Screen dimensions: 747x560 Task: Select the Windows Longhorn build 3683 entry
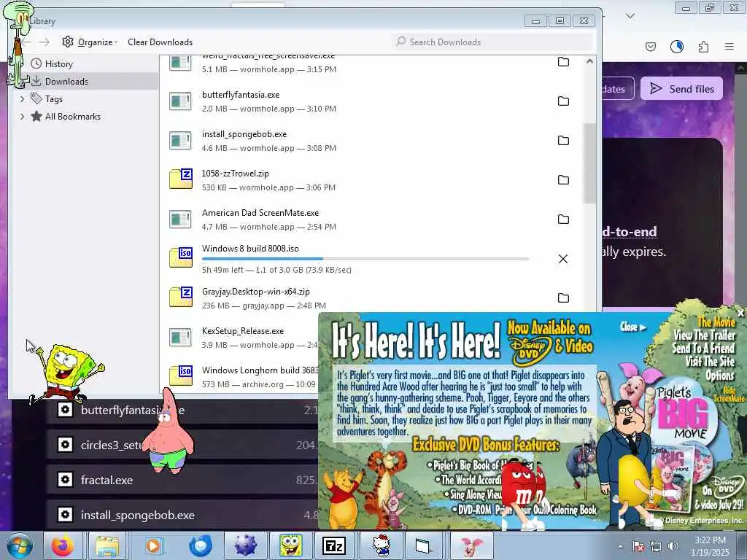click(260, 370)
